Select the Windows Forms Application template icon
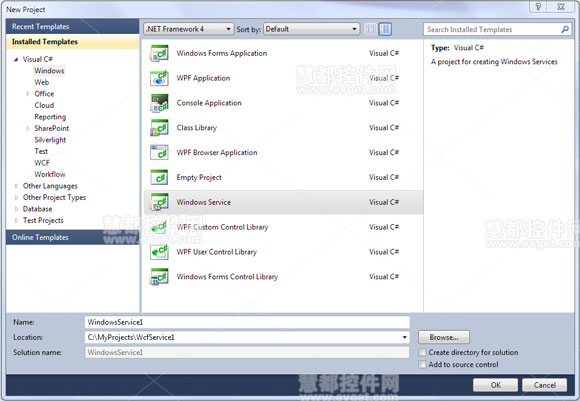This screenshot has width=580, height=401. [159, 53]
